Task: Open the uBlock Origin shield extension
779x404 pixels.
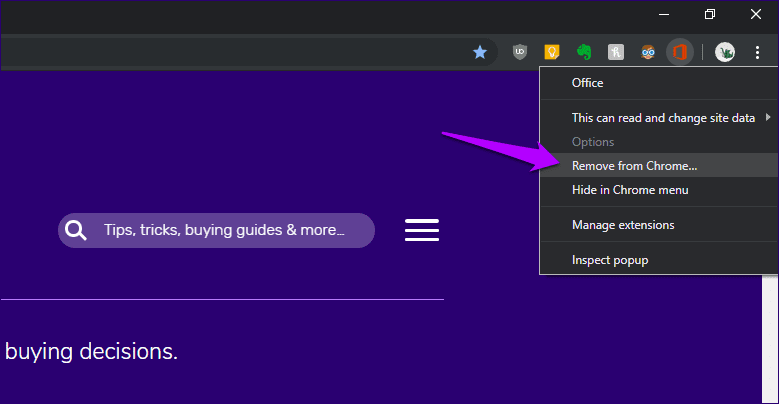Action: point(520,52)
